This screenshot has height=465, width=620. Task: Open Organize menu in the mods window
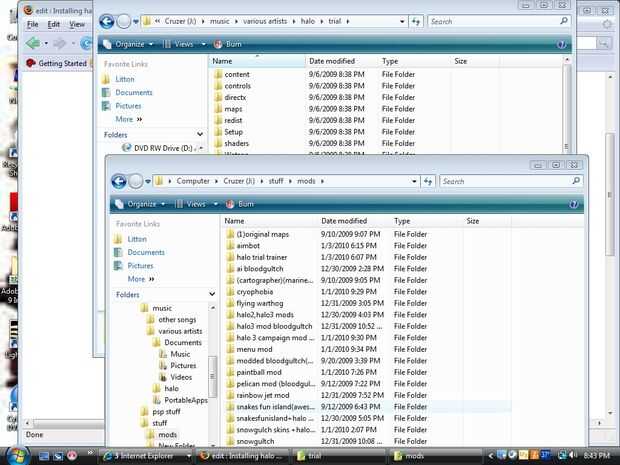[140, 204]
